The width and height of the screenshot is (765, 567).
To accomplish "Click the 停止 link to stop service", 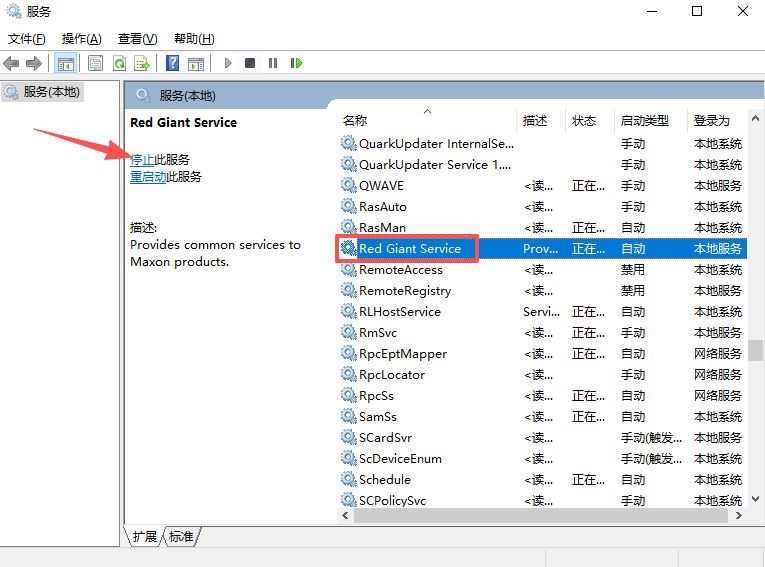I will [x=142, y=159].
